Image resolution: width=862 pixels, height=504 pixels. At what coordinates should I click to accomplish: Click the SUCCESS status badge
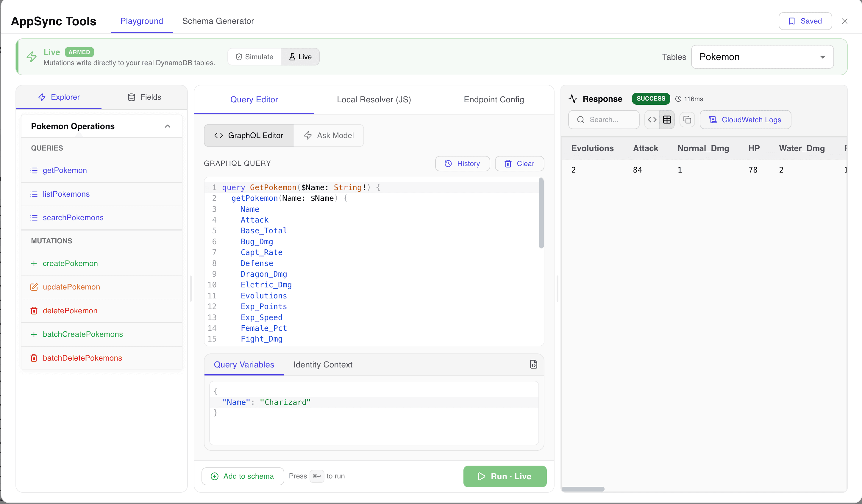point(651,98)
